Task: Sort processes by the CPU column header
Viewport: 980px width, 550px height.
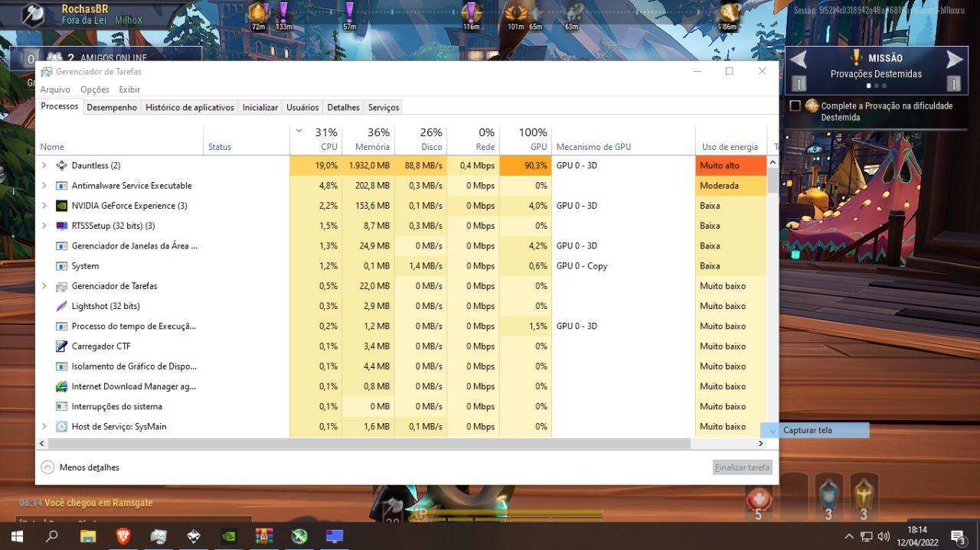Action: tap(316, 139)
